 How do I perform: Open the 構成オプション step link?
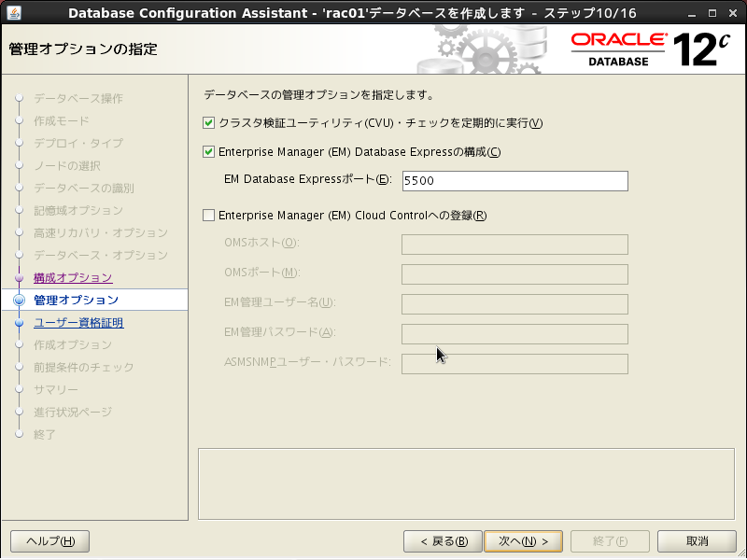tap(73, 277)
